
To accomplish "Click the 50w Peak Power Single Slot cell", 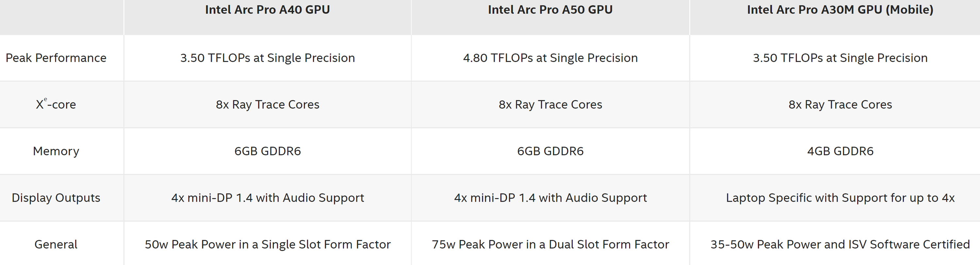I will 268,244.
